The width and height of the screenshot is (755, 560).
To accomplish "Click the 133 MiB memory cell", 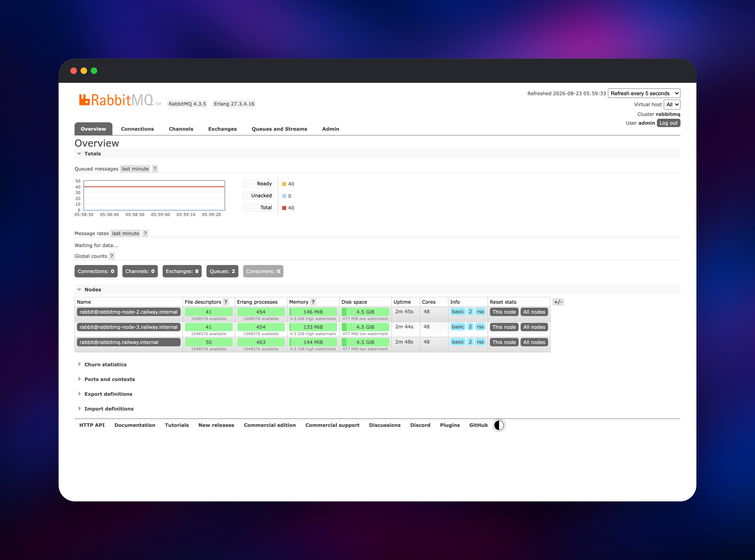I will pyautogui.click(x=313, y=327).
